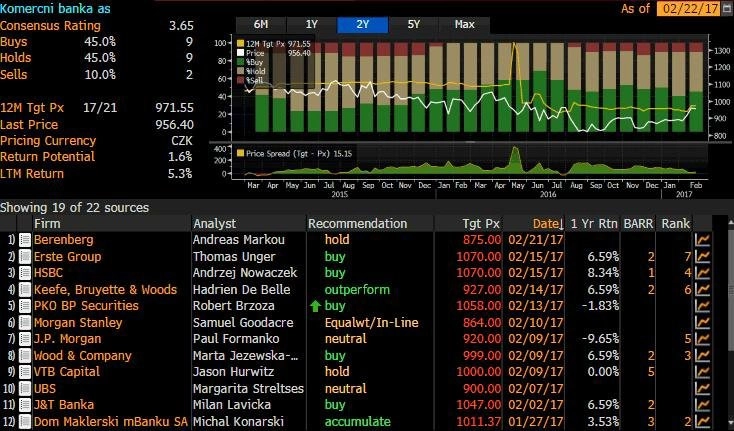The width and height of the screenshot is (734, 431).
Task: Click target price 1011.37
Action: click(478, 422)
